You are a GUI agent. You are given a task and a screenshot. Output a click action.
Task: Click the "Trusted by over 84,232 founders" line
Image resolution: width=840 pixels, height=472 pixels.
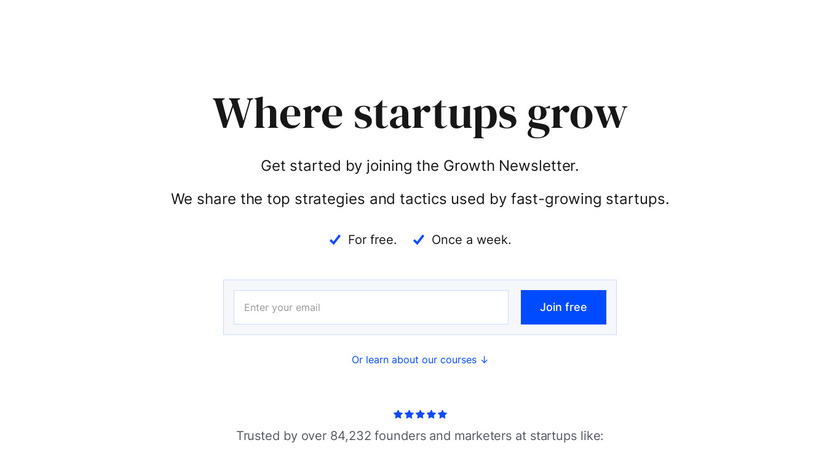[x=420, y=436]
